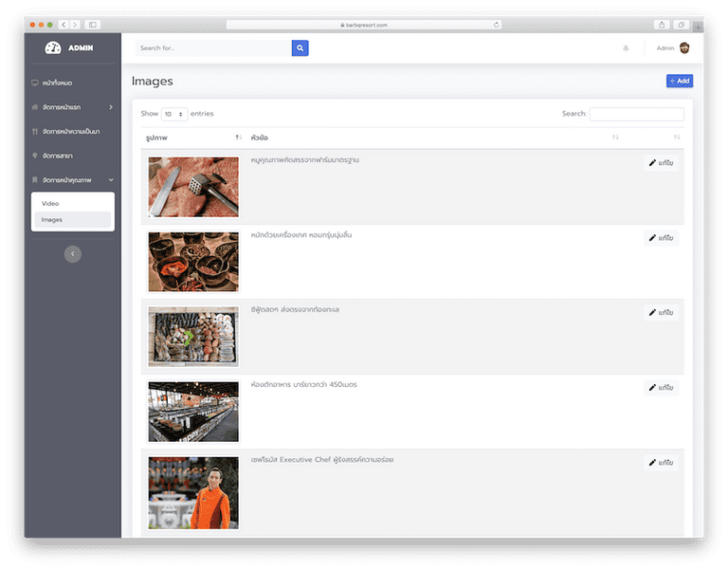728x570 pixels.
Task: Open a new tab with the plus button
Action: (698, 27)
